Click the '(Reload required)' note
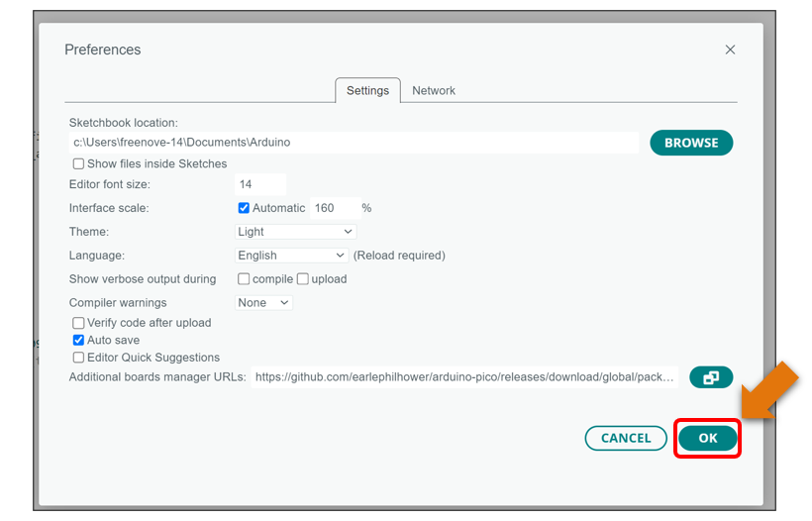 tap(399, 256)
